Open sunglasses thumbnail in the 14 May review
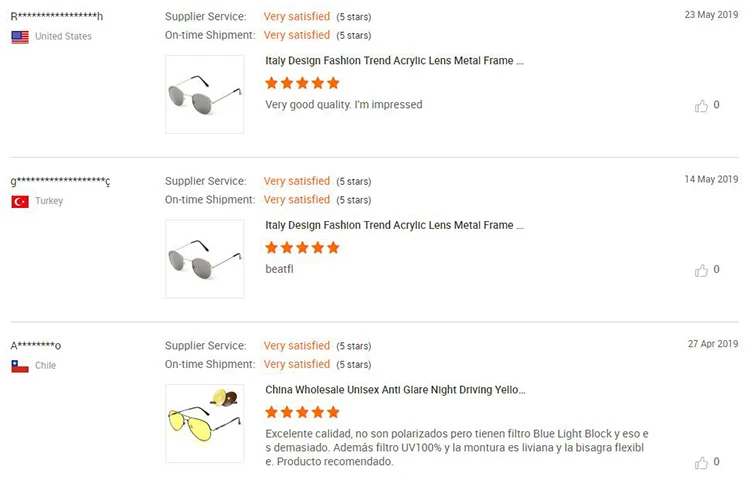Viewport: 750px width, 479px height. tap(204, 258)
